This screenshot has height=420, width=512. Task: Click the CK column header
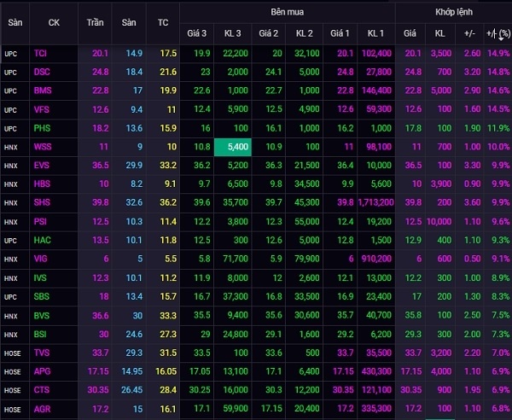54,22
